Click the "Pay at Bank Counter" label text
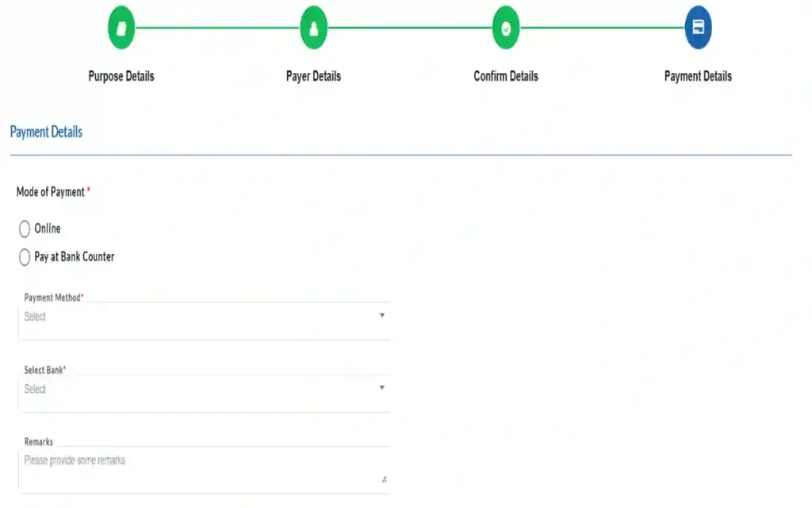The height and width of the screenshot is (508, 812). [75, 257]
